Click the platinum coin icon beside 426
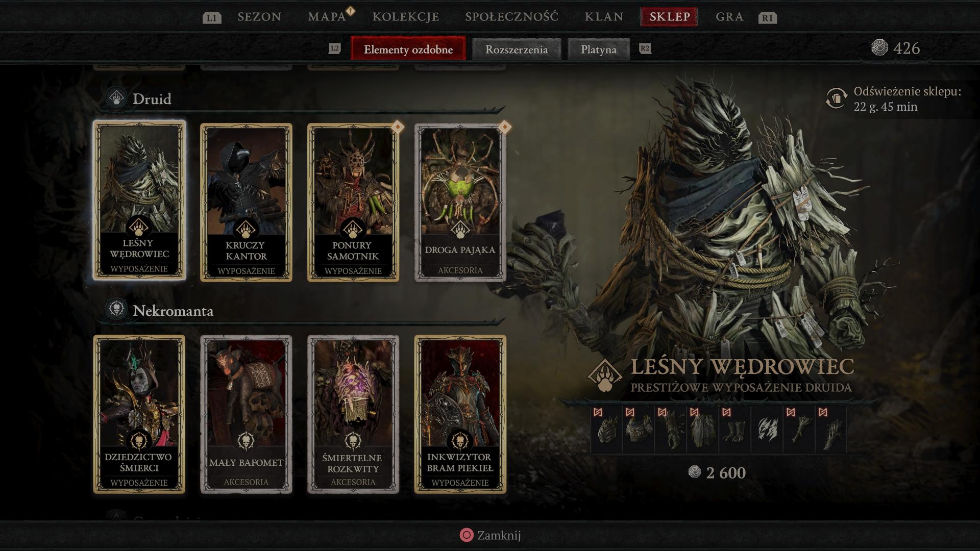This screenshot has height=551, width=980. click(879, 48)
